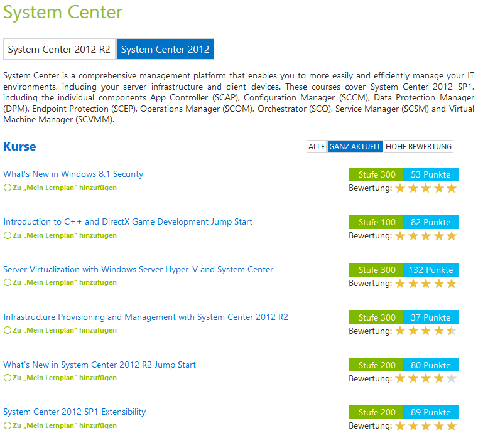Click Stufe 300 badge of Server Virtualization course
This screenshot has width=483, height=448.
[x=376, y=270]
